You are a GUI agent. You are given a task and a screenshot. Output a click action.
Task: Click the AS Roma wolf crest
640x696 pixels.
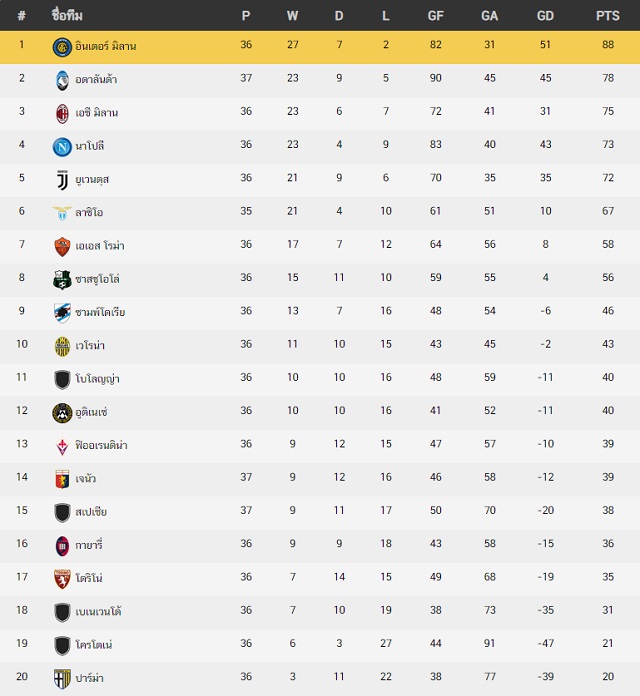click(62, 247)
